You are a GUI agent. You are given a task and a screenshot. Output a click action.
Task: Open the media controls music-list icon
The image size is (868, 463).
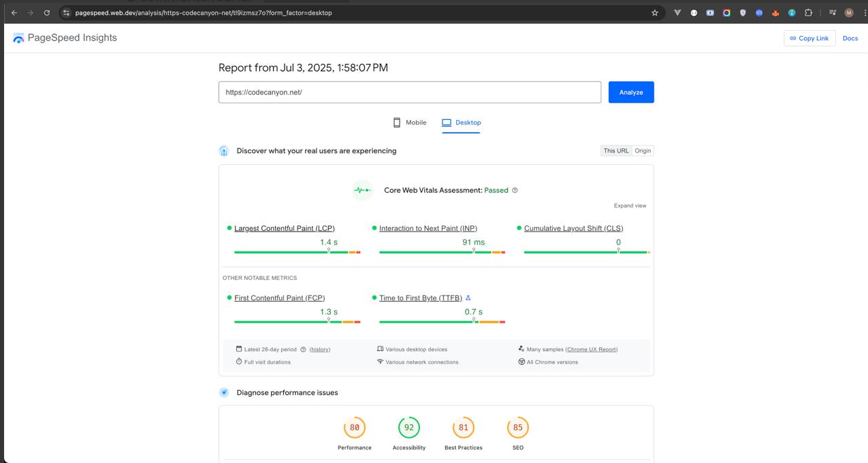833,12
